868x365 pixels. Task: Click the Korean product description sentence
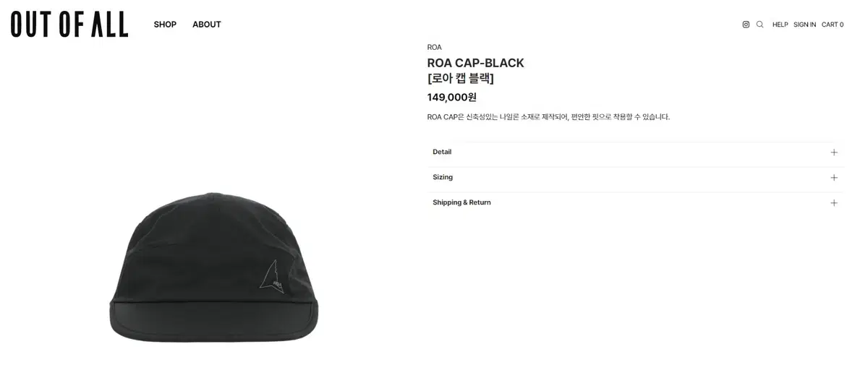(x=549, y=117)
